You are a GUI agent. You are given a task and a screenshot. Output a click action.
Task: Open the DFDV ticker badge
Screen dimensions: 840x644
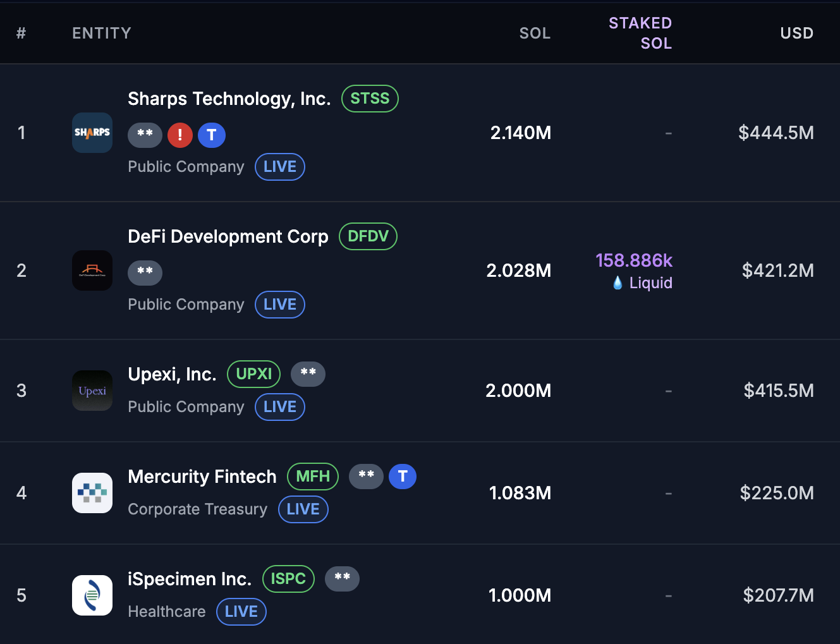click(368, 236)
